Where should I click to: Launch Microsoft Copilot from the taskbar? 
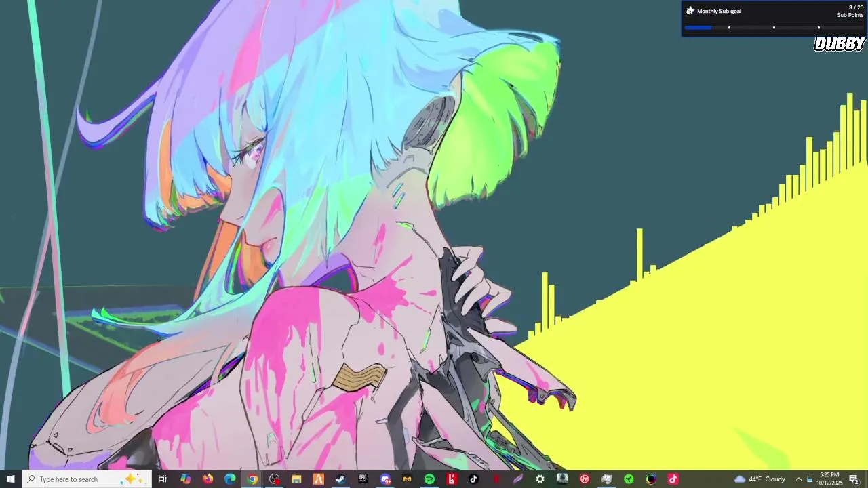click(x=185, y=479)
